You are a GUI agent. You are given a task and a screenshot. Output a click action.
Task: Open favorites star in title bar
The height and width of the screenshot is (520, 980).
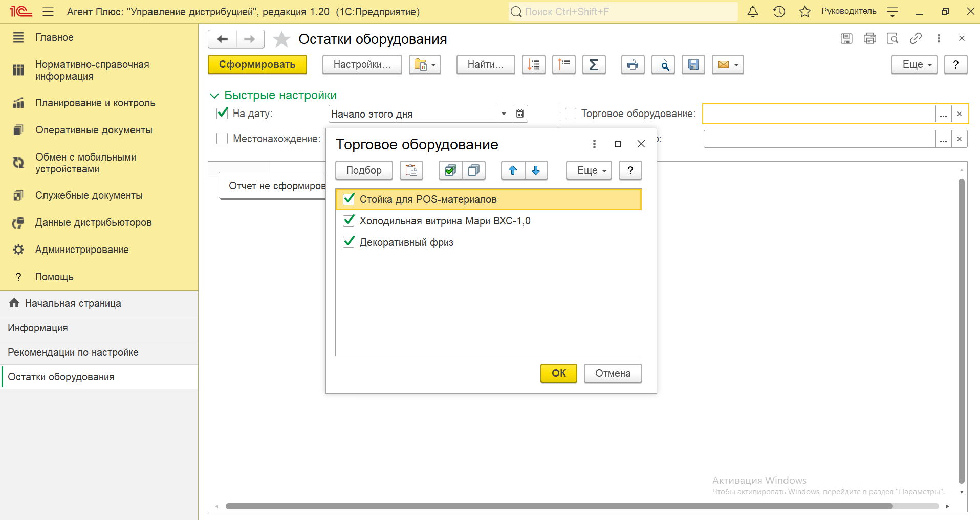click(805, 11)
